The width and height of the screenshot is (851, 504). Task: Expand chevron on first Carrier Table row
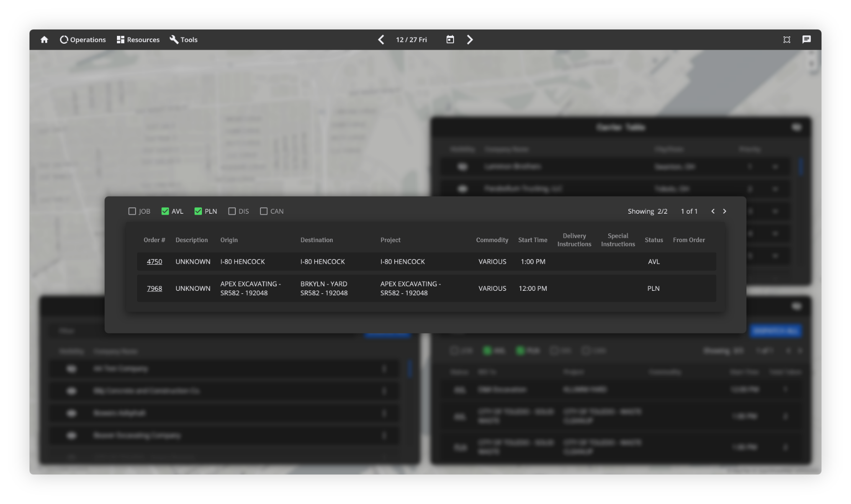(775, 167)
